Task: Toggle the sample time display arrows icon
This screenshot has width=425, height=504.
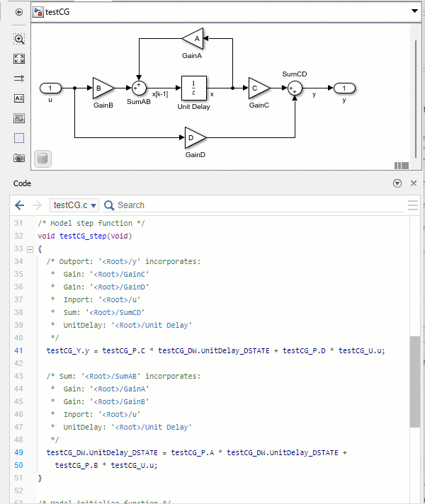Action: (19, 79)
